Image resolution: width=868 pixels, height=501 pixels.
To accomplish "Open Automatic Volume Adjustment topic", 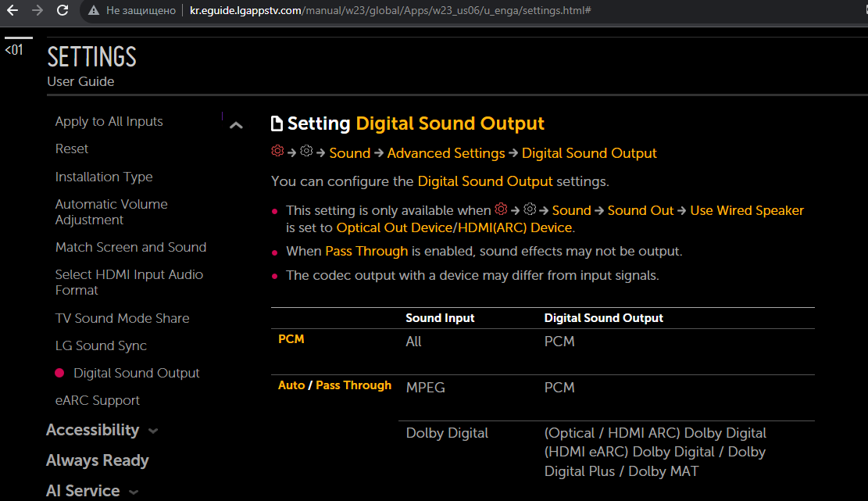I will click(111, 212).
